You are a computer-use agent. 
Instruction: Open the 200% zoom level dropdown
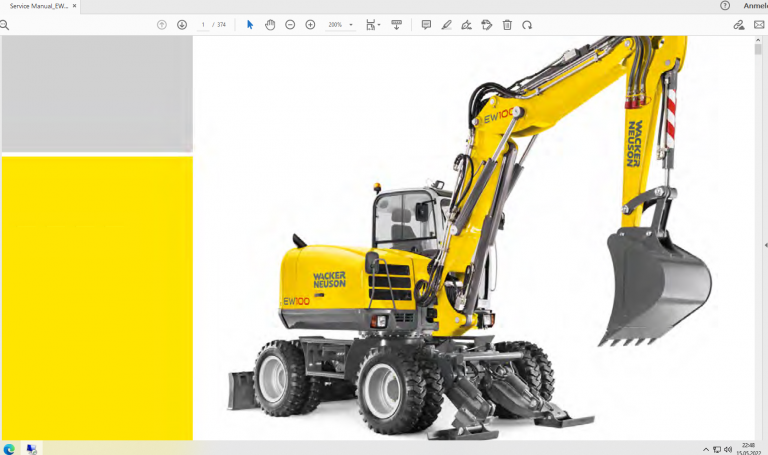click(340, 24)
